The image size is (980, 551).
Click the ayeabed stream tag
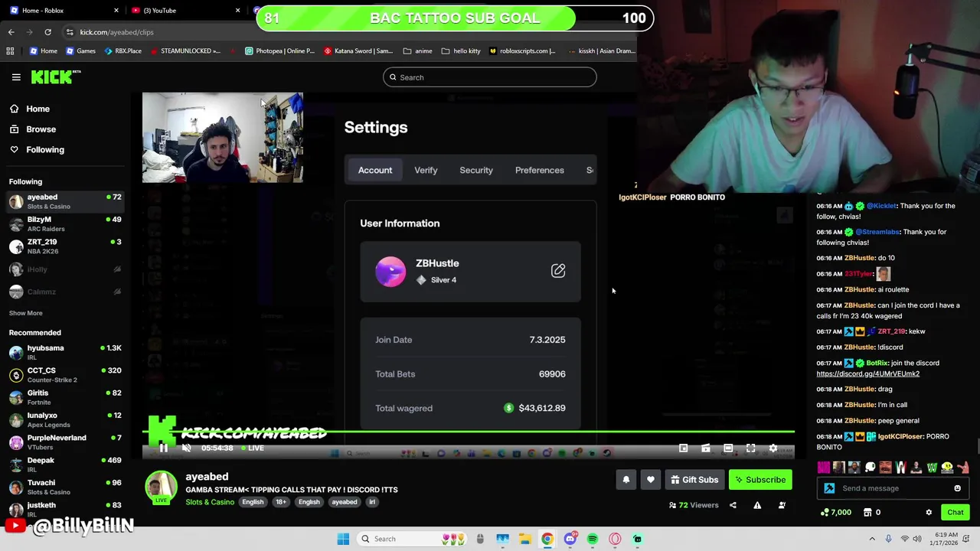coord(344,502)
